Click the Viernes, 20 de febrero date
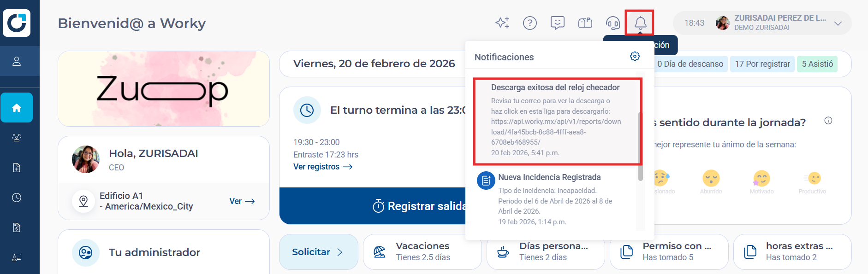 click(374, 64)
